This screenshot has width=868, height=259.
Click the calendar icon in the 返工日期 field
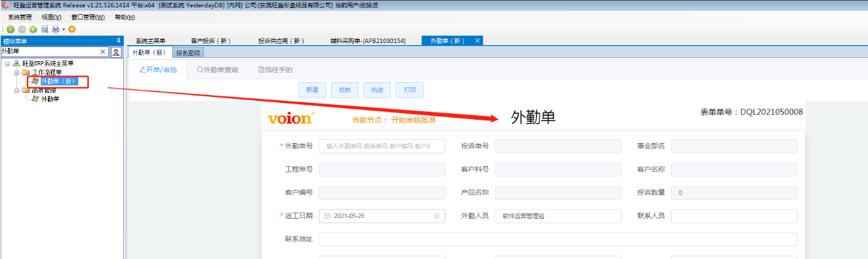coord(328,216)
